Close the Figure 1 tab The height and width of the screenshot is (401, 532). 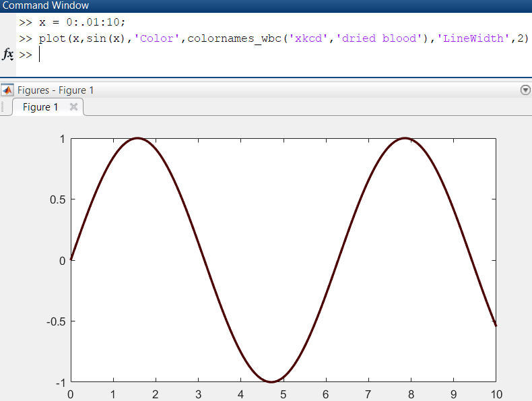click(x=73, y=106)
